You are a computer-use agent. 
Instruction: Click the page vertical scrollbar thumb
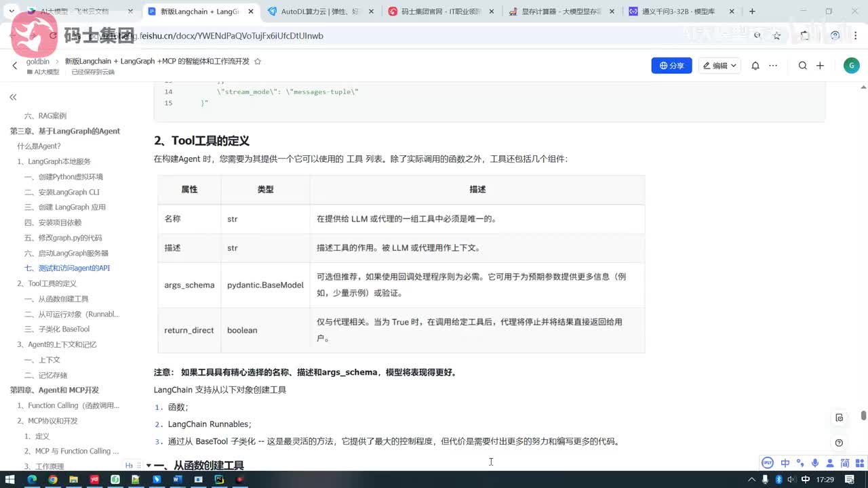click(863, 415)
